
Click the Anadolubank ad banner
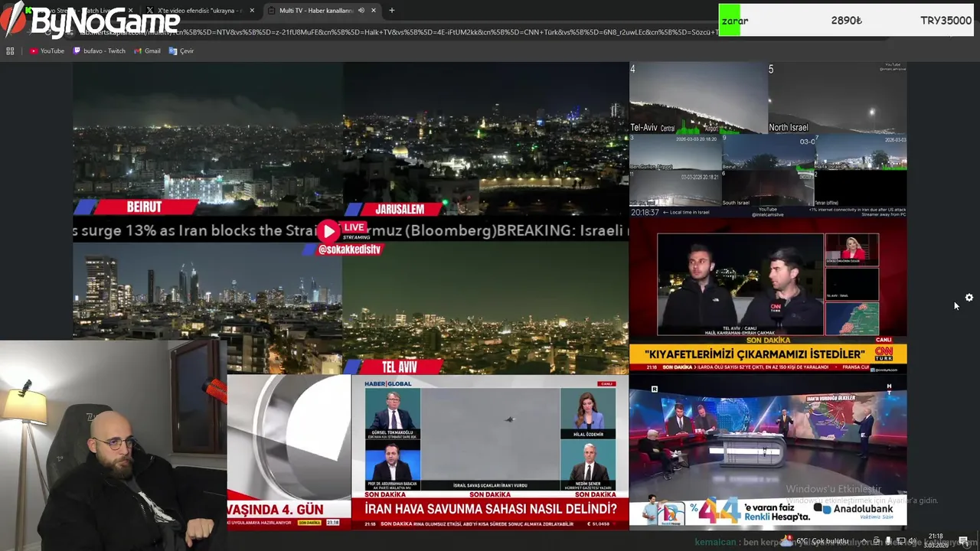tap(768, 511)
